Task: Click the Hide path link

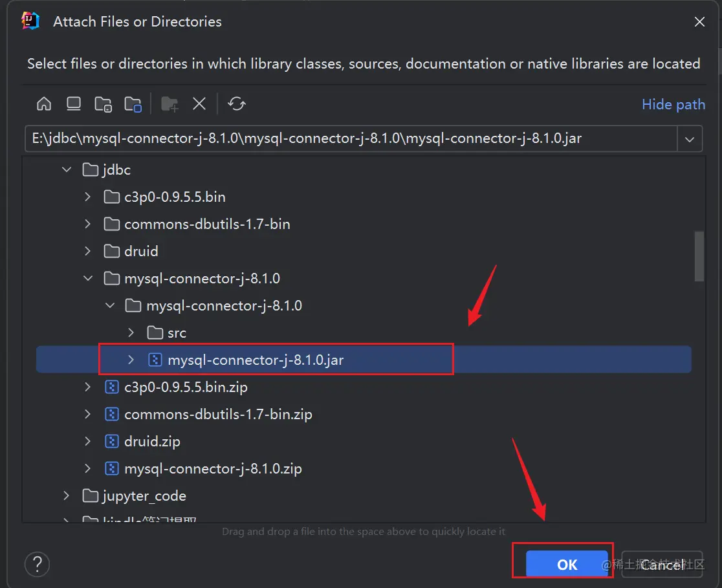Action: click(673, 105)
